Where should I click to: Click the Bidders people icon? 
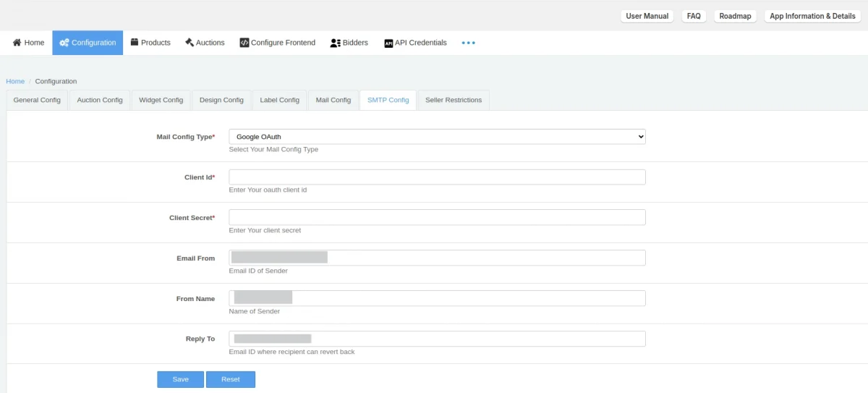[x=335, y=43]
